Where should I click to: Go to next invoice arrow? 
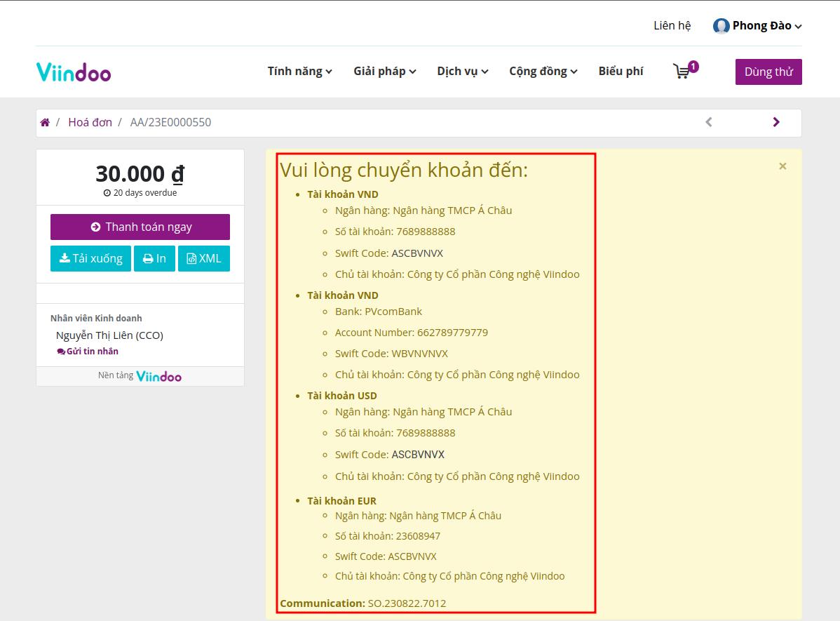point(776,122)
